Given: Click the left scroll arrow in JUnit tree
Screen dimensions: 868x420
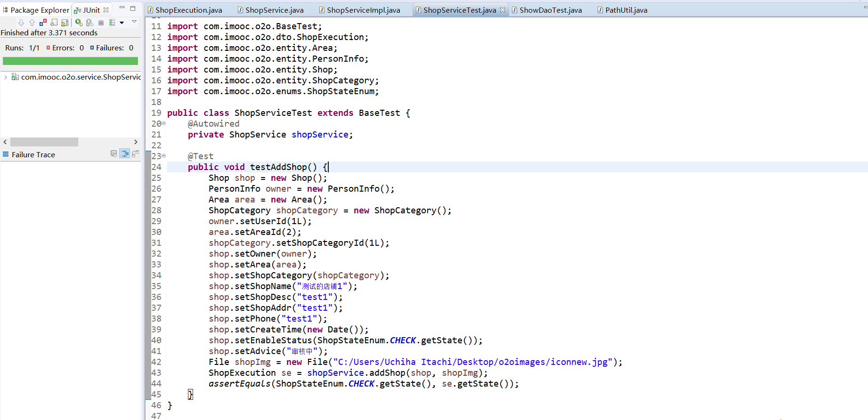Looking at the screenshot, I should (x=5, y=142).
